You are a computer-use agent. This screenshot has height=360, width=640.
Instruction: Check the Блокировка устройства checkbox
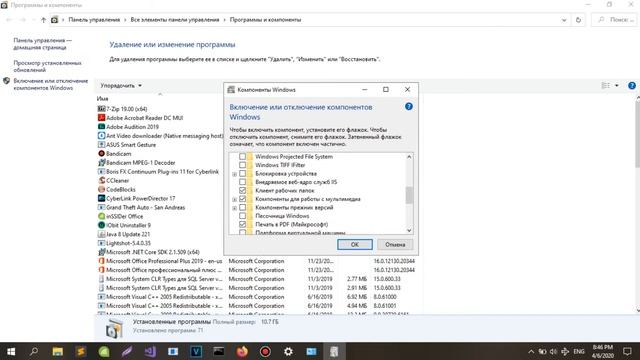242,173
